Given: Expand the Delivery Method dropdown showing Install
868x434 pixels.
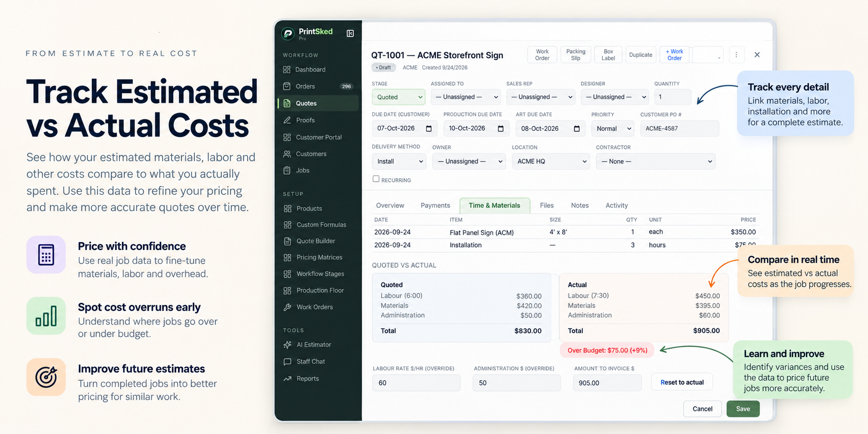Looking at the screenshot, I should [x=399, y=161].
